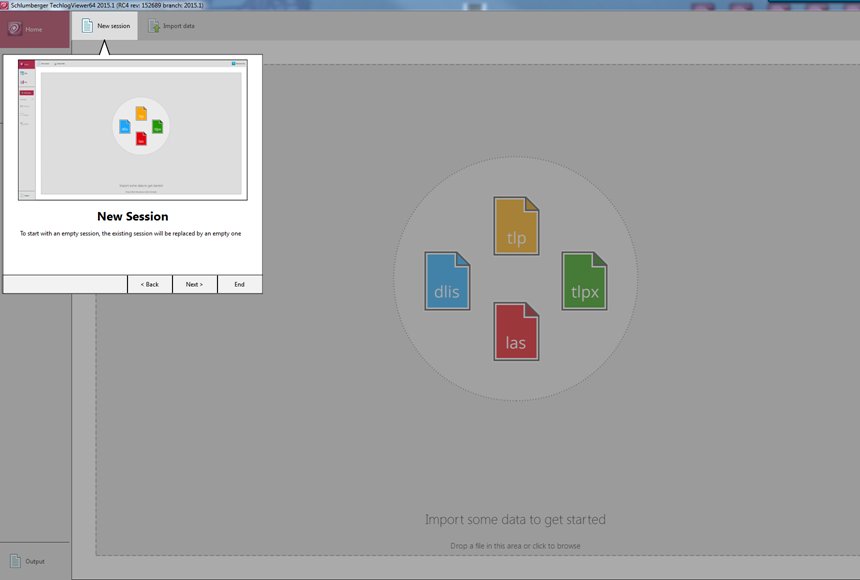The height and width of the screenshot is (580, 860).
Task: Click the New Session tutorial heading
Action: point(133,216)
